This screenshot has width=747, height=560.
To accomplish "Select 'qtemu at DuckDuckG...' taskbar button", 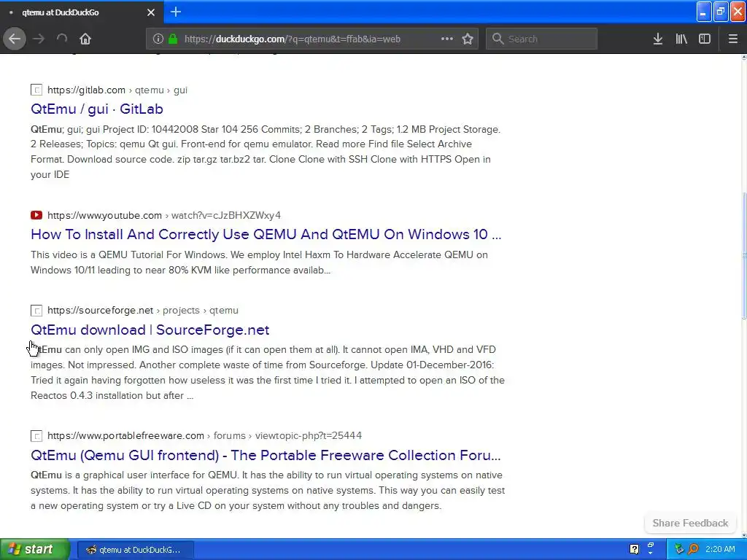I will click(x=135, y=550).
